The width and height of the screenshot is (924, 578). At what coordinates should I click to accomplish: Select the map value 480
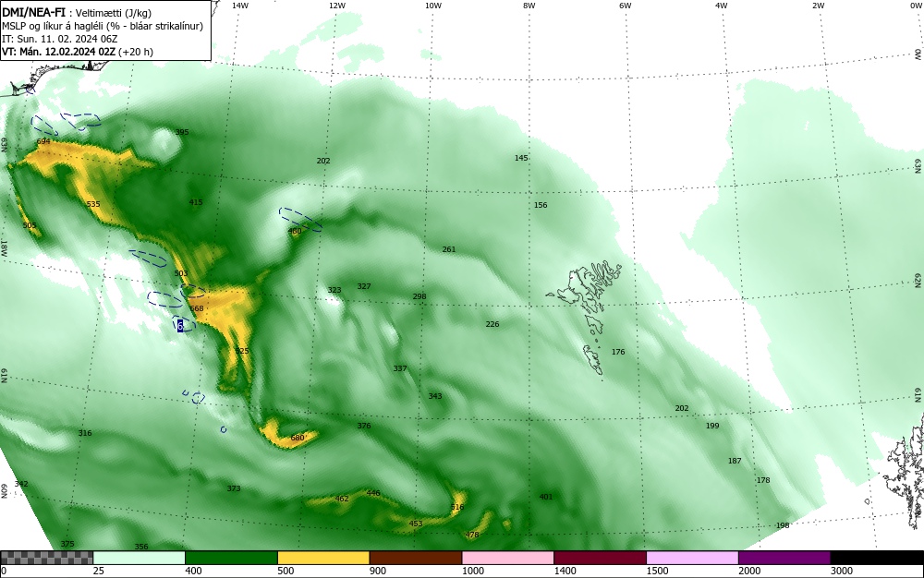[295, 231]
